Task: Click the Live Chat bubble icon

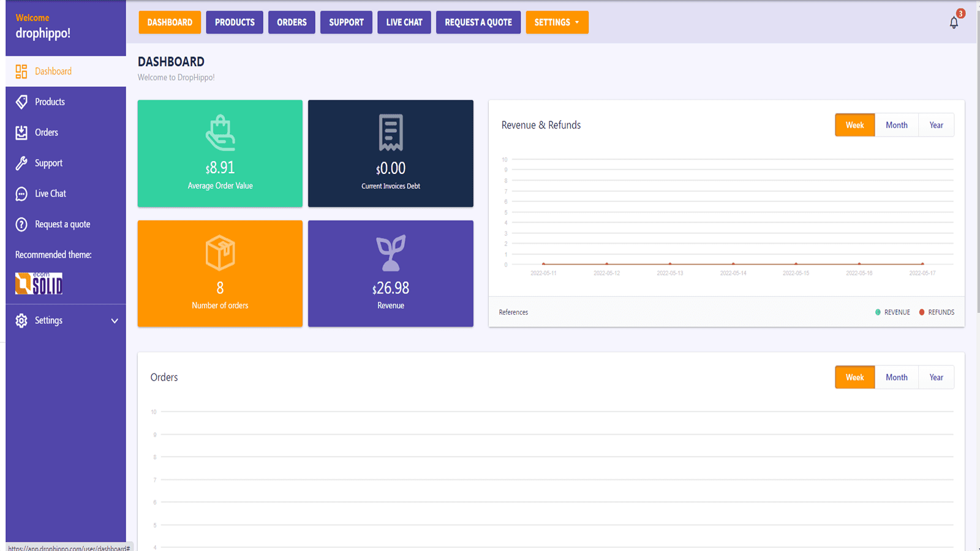Action: point(21,193)
